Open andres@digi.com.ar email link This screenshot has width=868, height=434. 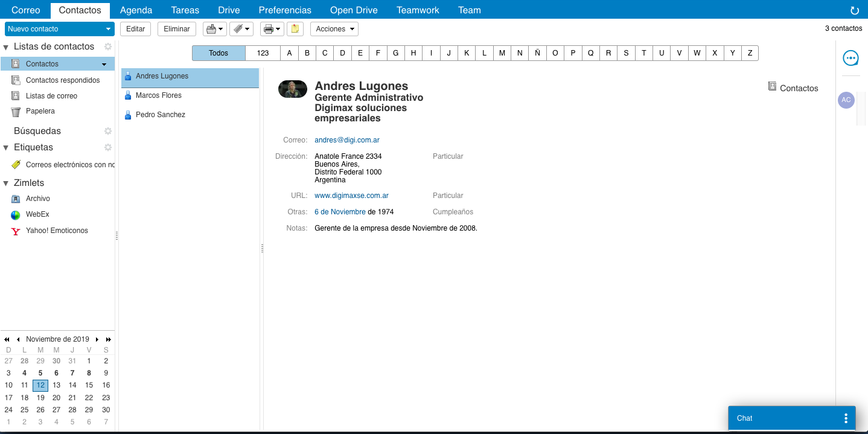pos(347,140)
